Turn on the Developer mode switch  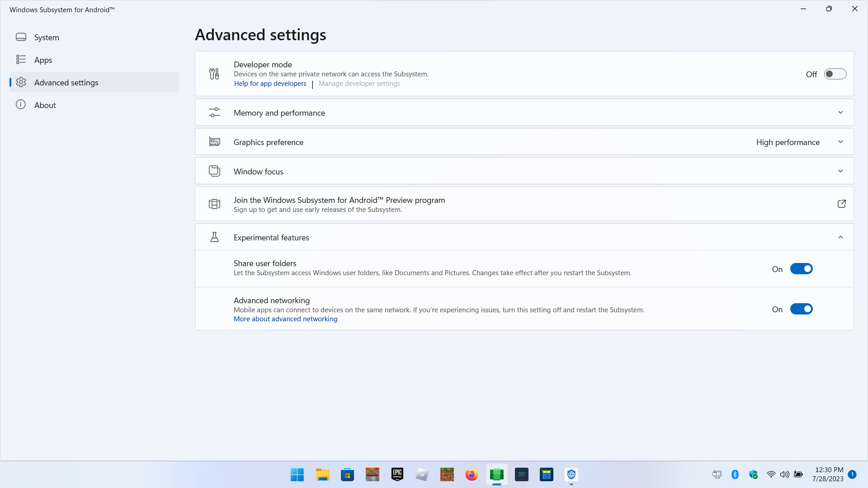click(835, 74)
